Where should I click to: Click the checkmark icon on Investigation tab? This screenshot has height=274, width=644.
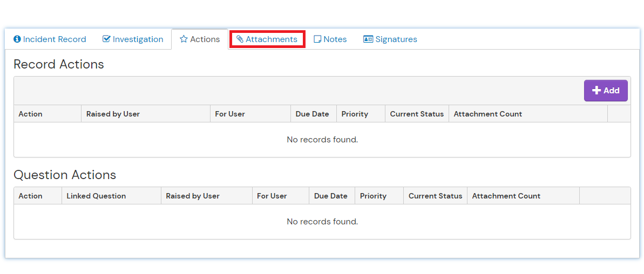coord(106,39)
